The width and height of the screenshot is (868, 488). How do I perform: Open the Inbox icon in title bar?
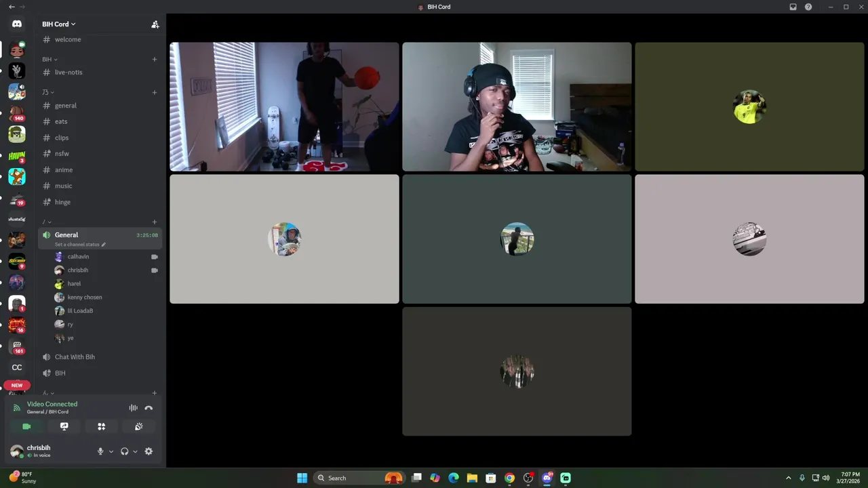[793, 7]
